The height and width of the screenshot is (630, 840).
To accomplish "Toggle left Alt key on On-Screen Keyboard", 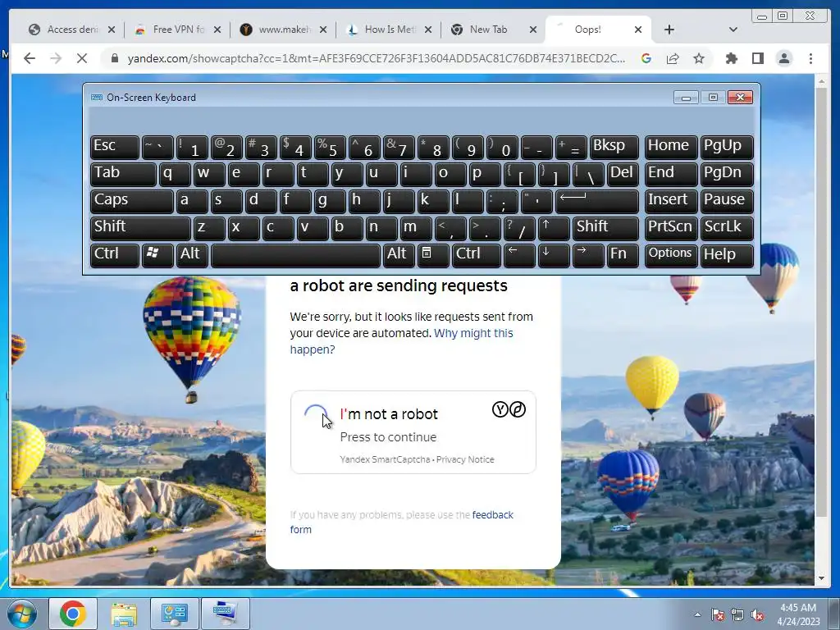I will point(192,255).
